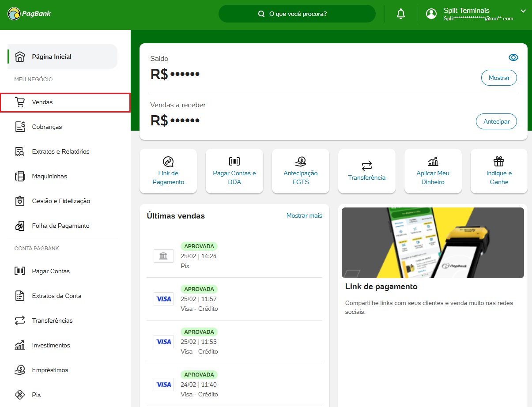
Task: Open Vendas in the sidebar
Action: pyautogui.click(x=65, y=102)
